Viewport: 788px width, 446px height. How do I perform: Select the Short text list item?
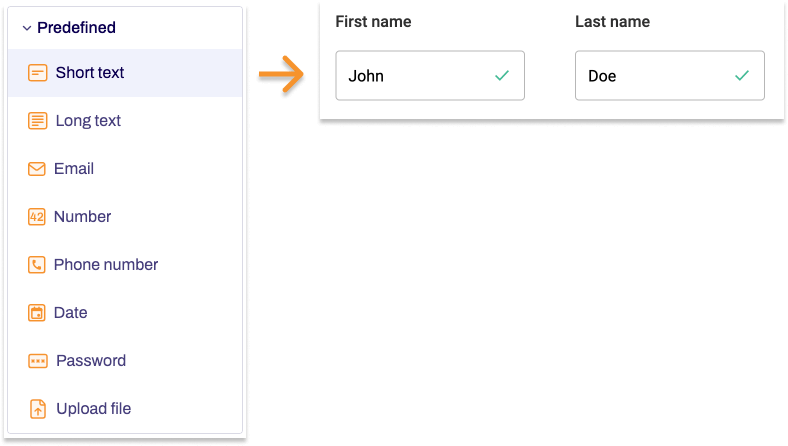click(x=90, y=73)
